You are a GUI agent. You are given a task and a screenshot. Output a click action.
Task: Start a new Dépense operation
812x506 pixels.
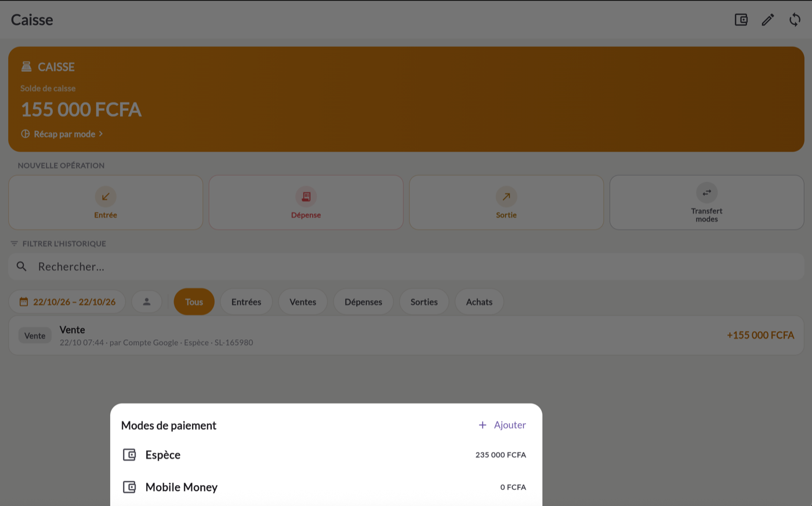(x=306, y=202)
